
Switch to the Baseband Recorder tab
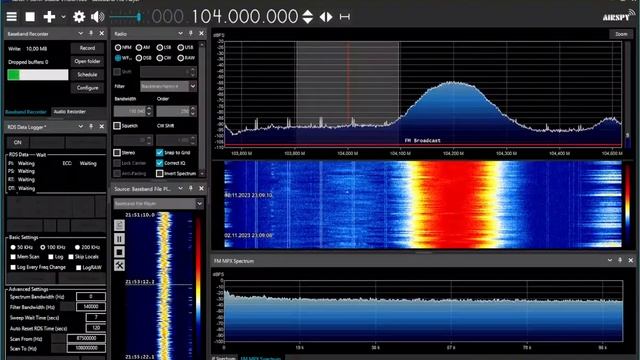pyautogui.click(x=26, y=112)
